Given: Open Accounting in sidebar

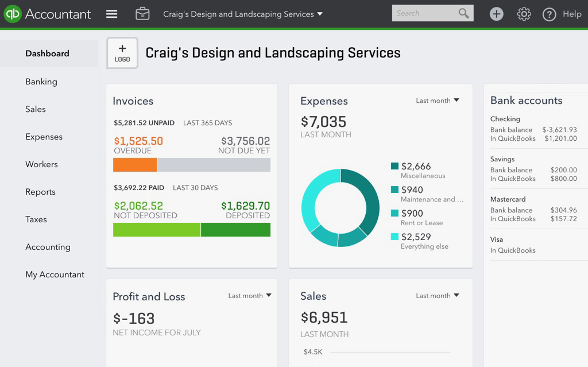Looking at the screenshot, I should coord(48,247).
